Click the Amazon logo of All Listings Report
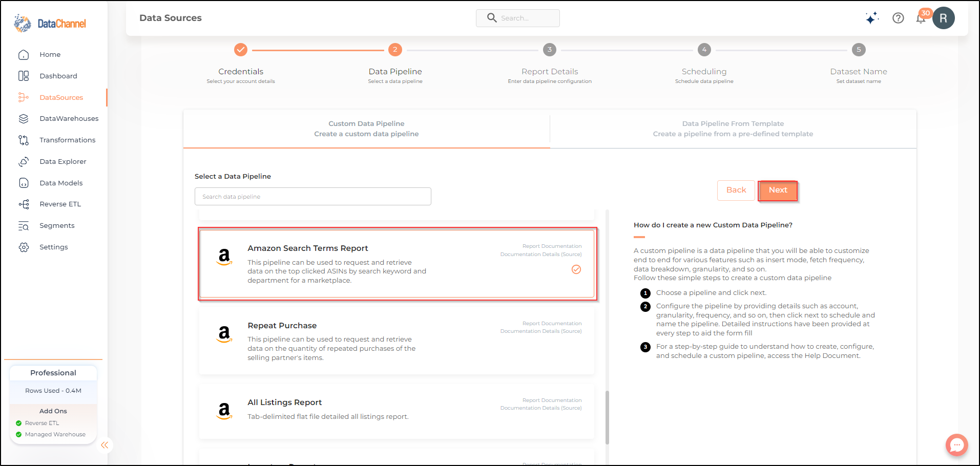The width and height of the screenshot is (980, 466). pyautogui.click(x=224, y=411)
